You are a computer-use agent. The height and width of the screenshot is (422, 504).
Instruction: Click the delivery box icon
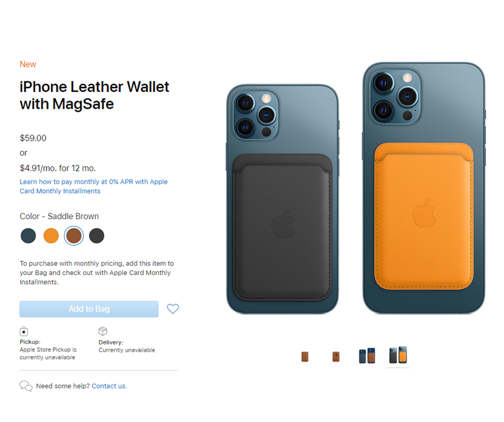(x=102, y=331)
